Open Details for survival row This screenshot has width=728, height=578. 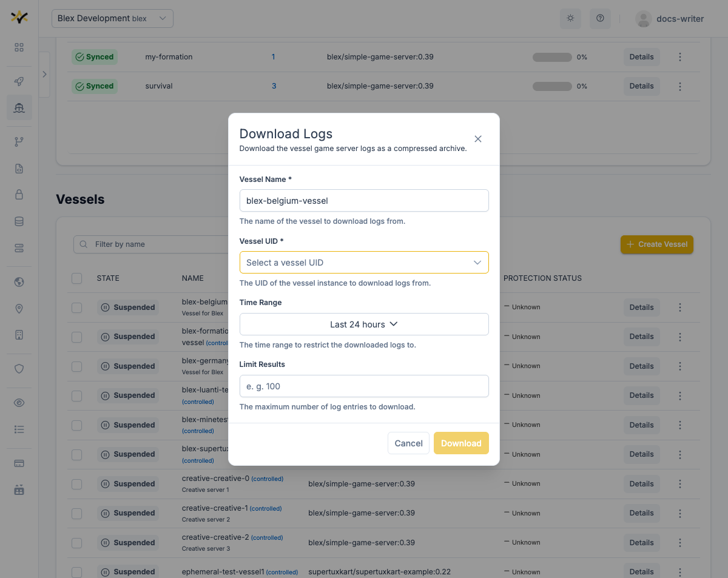[x=641, y=86]
